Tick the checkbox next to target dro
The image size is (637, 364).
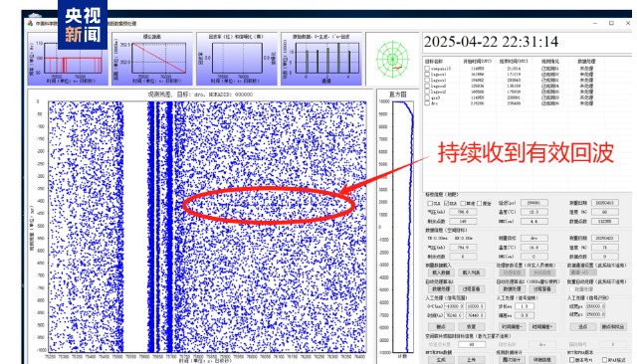tap(427, 103)
